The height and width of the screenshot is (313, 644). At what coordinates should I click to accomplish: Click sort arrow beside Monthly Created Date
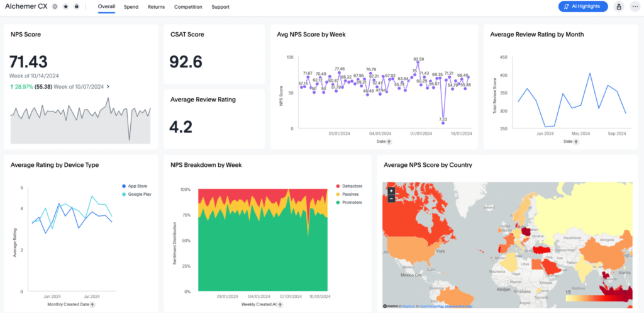92,304
